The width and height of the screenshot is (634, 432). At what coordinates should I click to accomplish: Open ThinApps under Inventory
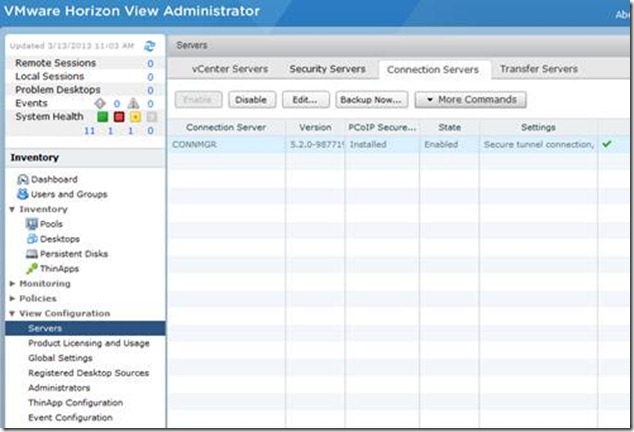[x=59, y=269]
